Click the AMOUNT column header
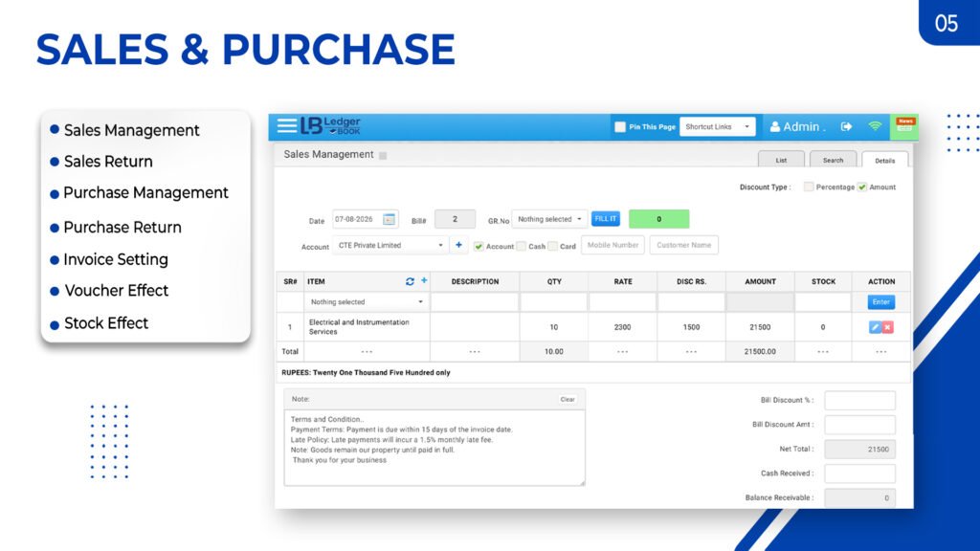 point(760,282)
